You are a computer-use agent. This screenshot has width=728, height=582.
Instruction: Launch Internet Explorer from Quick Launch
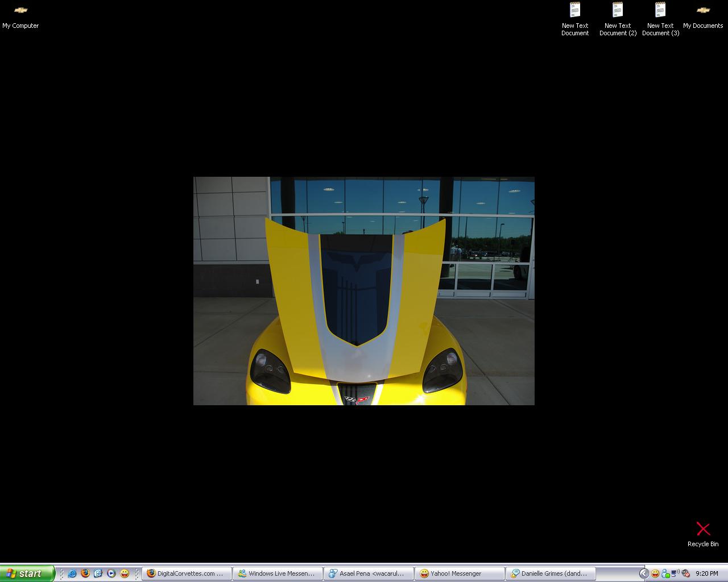72,573
